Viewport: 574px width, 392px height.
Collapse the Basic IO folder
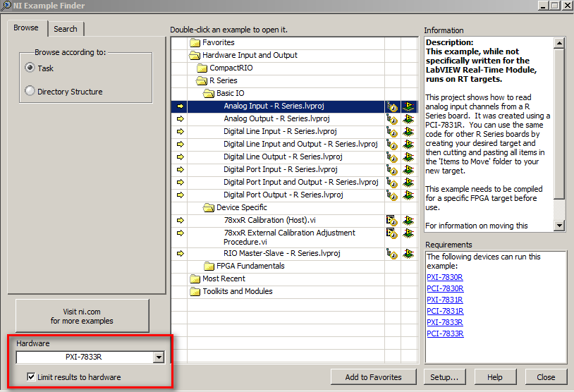tap(209, 93)
